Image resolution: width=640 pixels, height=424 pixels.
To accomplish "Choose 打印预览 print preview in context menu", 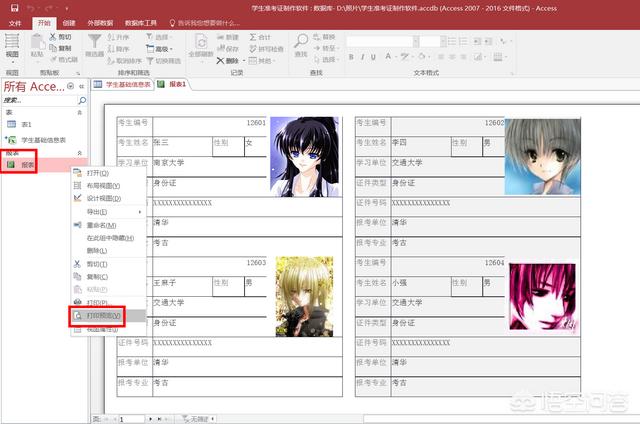I will click(x=109, y=315).
